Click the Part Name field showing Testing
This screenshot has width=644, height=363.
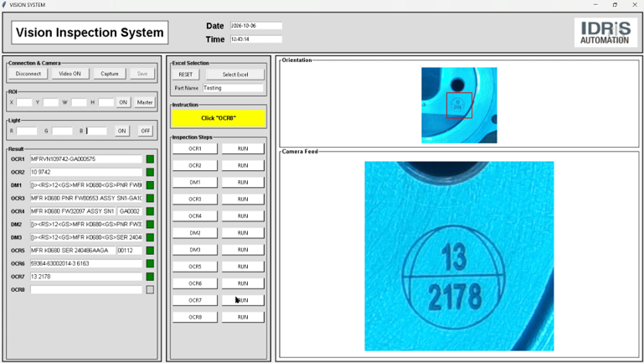pos(233,88)
